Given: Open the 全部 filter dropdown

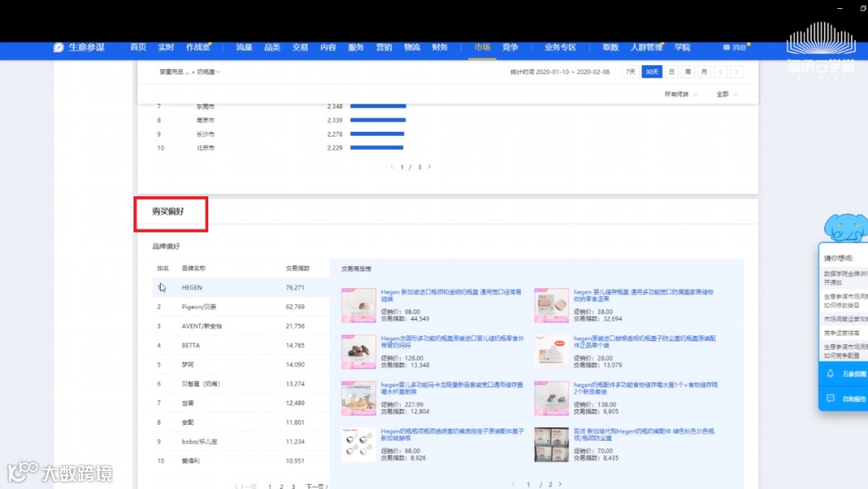Looking at the screenshot, I should coord(727,94).
